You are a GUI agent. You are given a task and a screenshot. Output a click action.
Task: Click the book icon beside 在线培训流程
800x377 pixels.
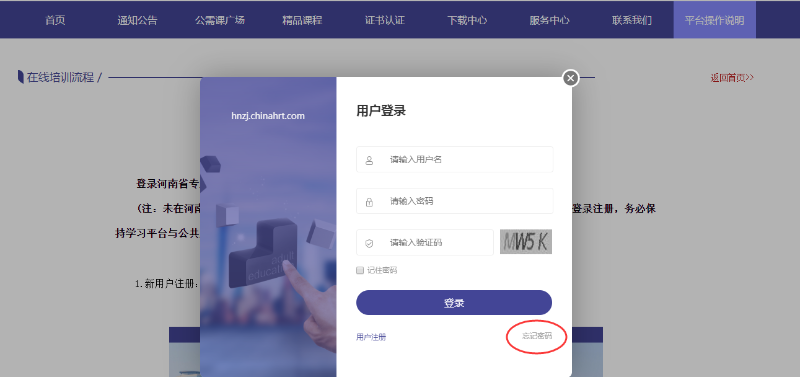(20, 77)
